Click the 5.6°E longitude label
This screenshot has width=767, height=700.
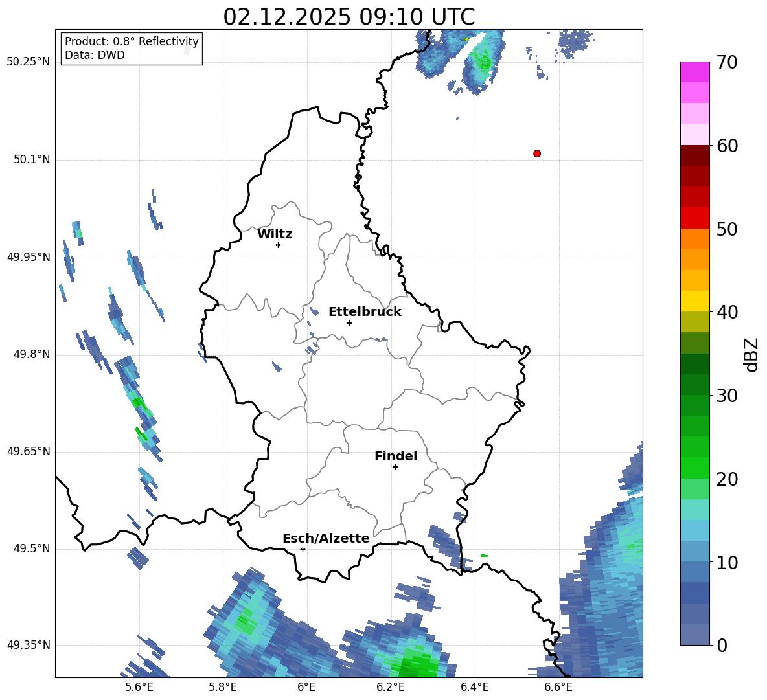139,687
